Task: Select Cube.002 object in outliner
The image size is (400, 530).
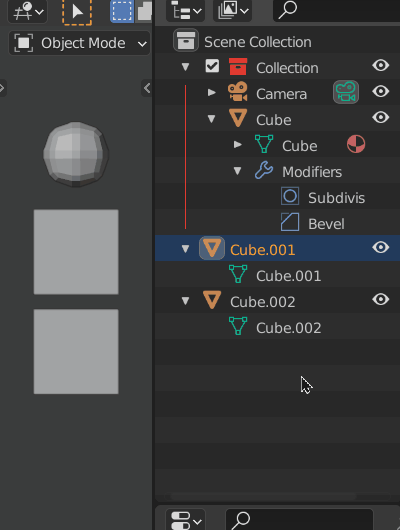Action: coord(262,302)
